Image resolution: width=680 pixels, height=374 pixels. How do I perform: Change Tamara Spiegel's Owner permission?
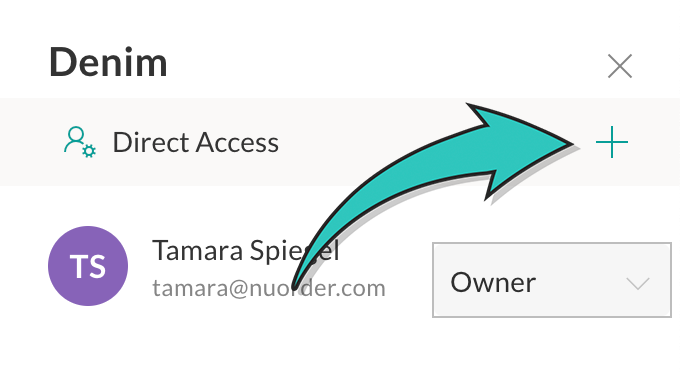click(x=552, y=280)
